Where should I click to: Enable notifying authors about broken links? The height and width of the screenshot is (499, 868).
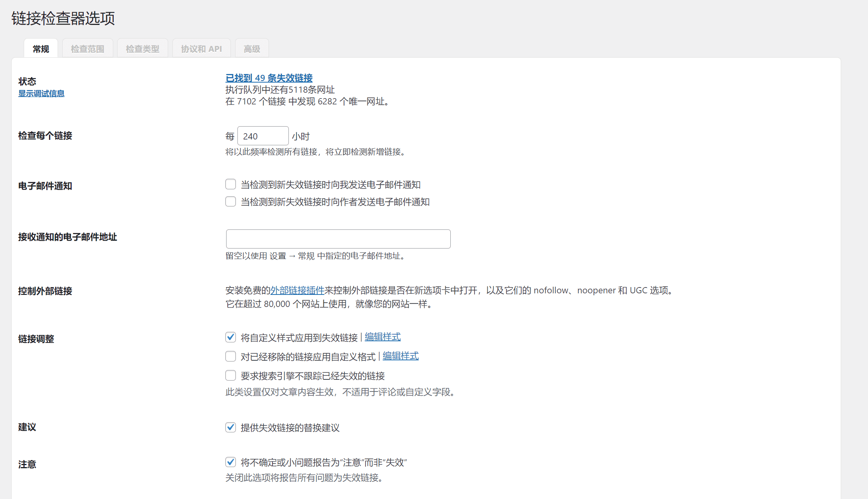coord(230,201)
